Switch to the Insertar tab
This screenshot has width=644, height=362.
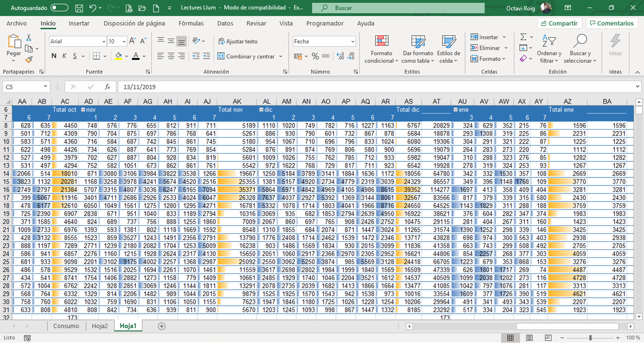(79, 23)
